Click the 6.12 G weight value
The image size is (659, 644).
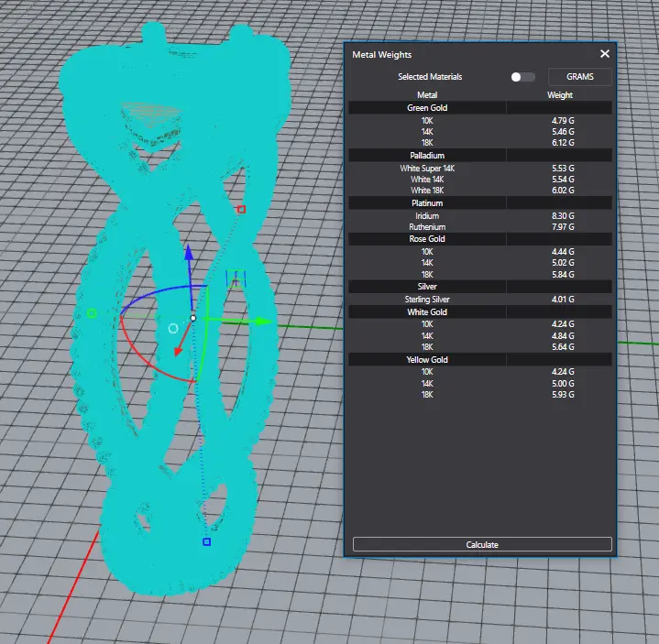pos(563,142)
